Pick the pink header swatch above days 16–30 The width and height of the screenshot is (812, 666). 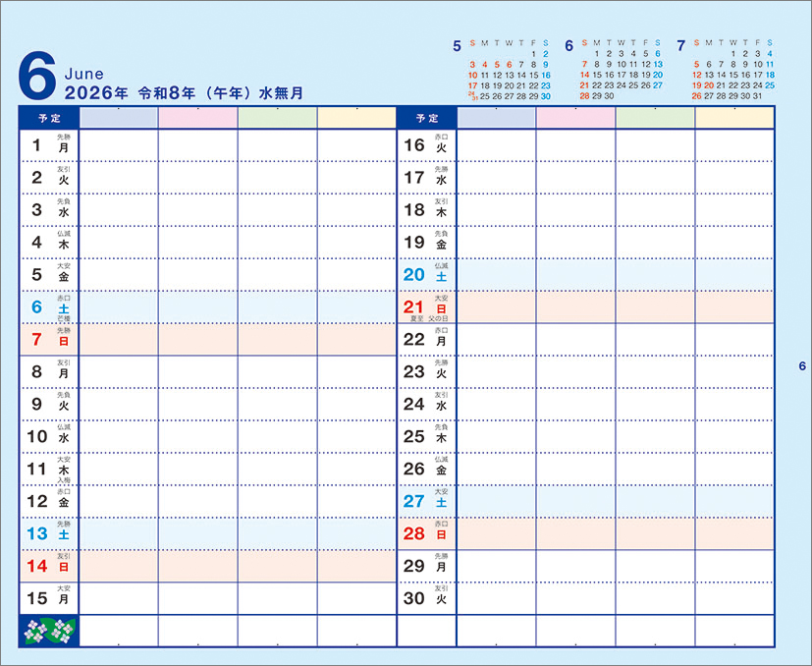(x=575, y=118)
